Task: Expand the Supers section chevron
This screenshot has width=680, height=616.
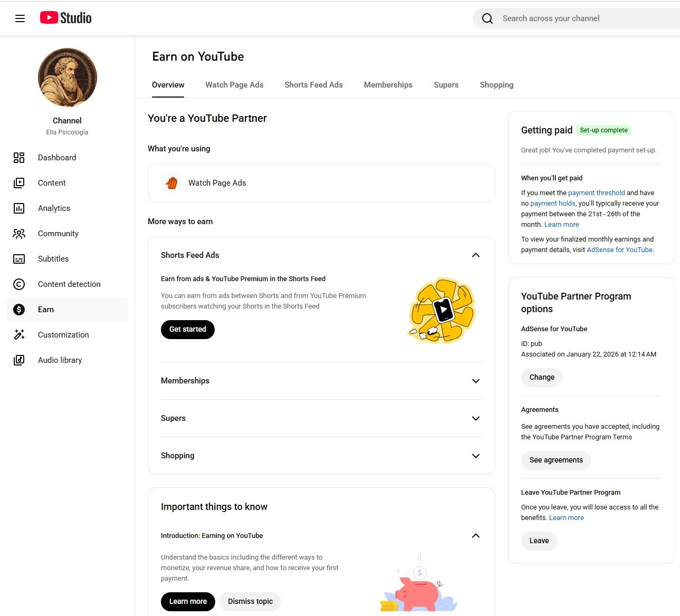Action: pyautogui.click(x=475, y=418)
